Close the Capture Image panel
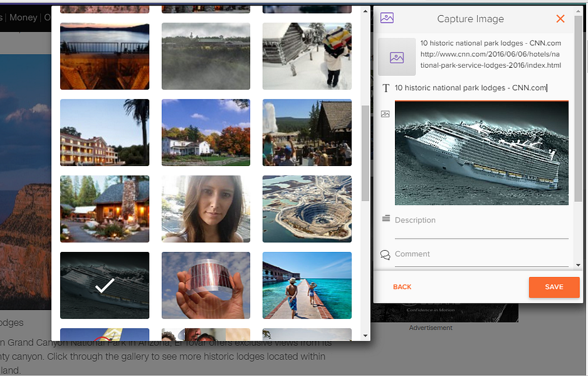Screen dimensions: 588x376 click(x=560, y=19)
